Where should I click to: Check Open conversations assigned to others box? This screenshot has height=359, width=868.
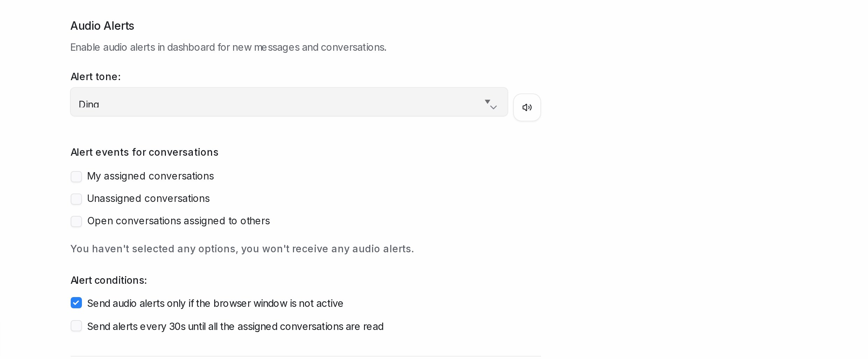[x=76, y=221]
